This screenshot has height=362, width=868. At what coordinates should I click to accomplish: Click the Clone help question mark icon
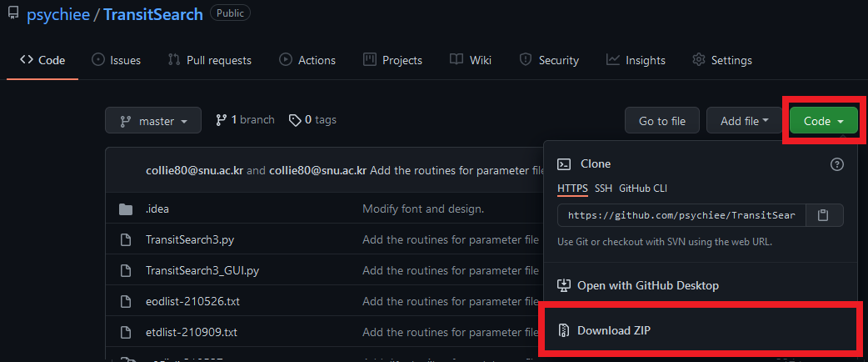[x=837, y=164]
